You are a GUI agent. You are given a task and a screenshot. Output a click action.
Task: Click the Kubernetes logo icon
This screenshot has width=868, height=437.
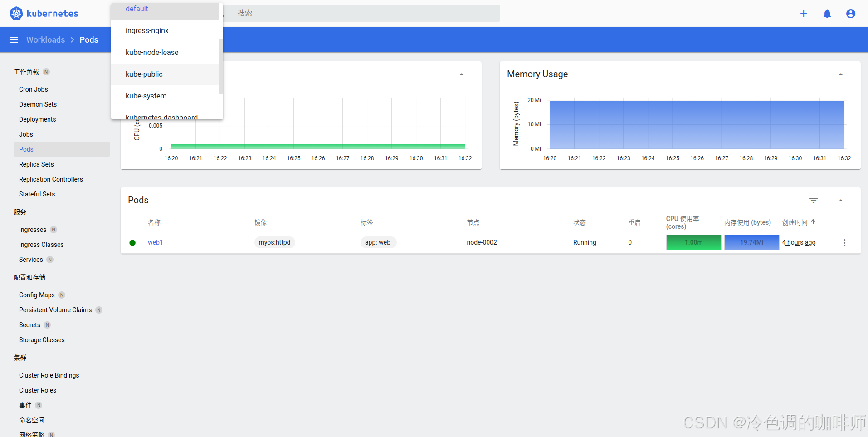tap(16, 13)
